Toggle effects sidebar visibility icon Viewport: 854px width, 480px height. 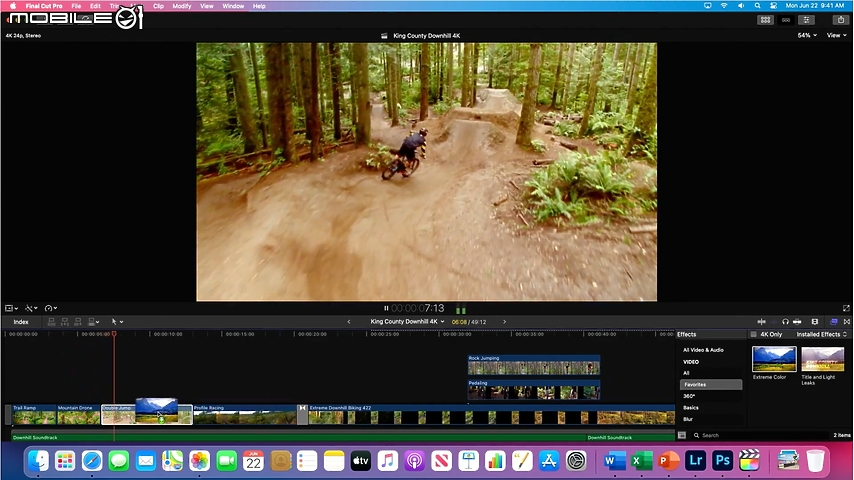pyautogui.click(x=682, y=435)
